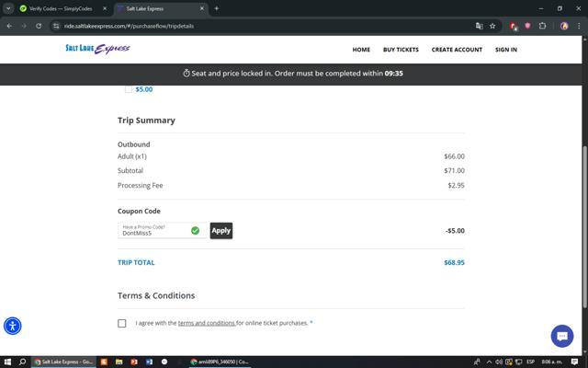Click the Processing Fee $2.95 value
Viewport: 588px width, 368px height.
456,185
